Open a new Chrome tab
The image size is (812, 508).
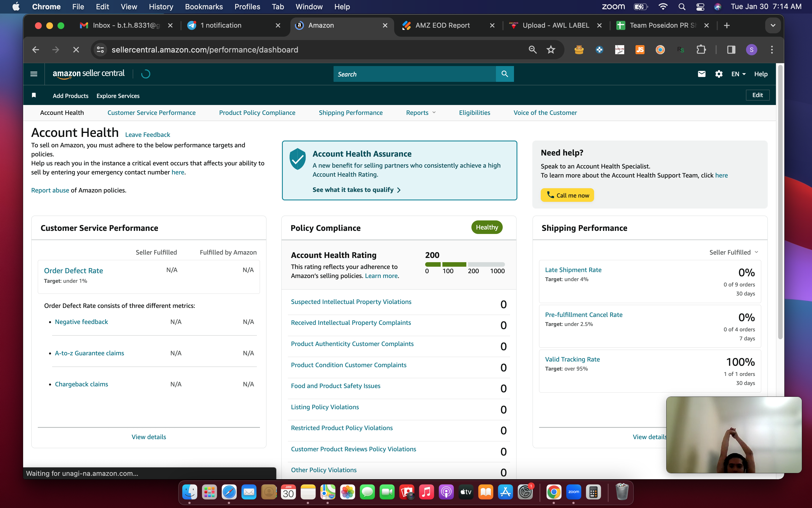tap(727, 25)
